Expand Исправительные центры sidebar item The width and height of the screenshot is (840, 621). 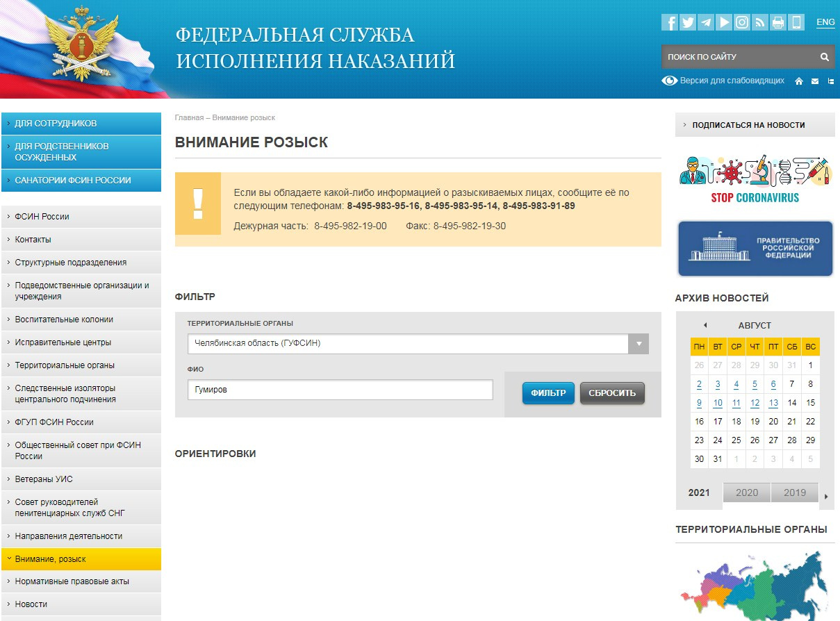pos(81,342)
